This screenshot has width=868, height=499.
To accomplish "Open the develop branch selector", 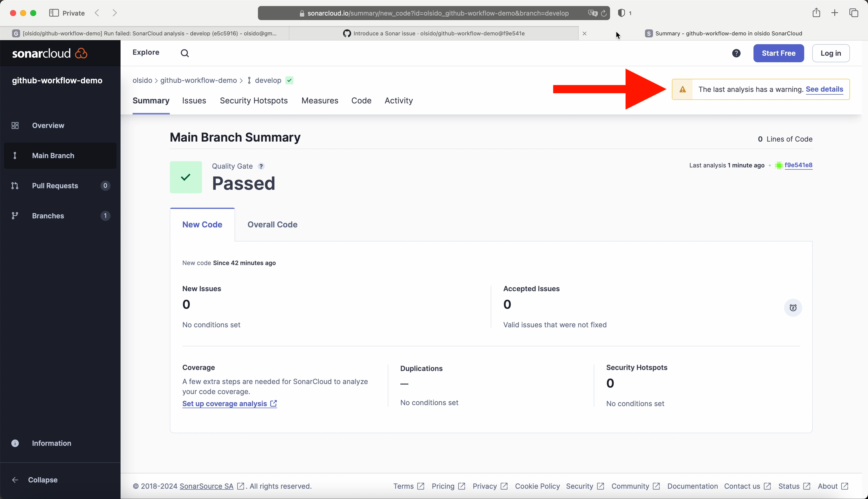I will [x=268, y=81].
